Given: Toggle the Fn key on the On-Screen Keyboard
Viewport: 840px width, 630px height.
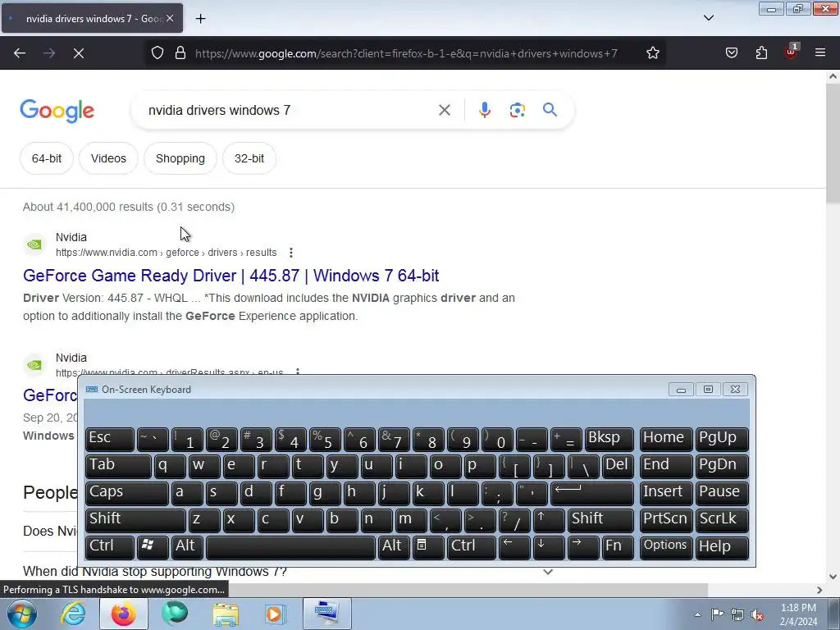Looking at the screenshot, I should [617, 547].
